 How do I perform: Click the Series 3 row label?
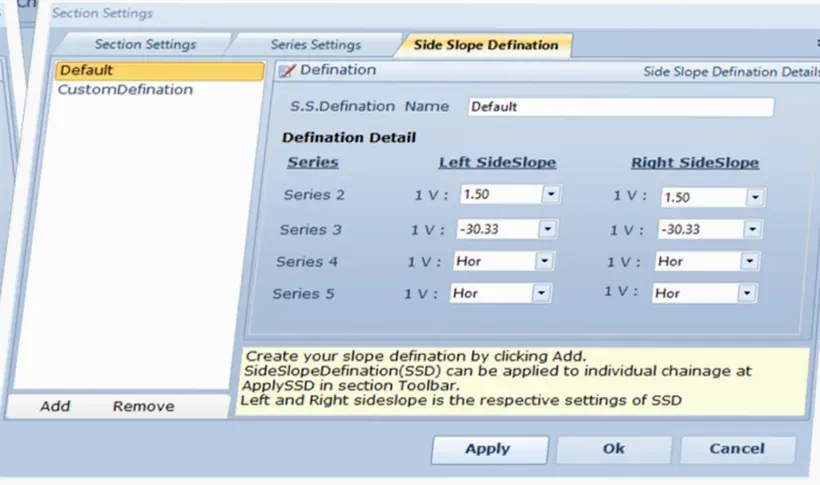point(311,229)
